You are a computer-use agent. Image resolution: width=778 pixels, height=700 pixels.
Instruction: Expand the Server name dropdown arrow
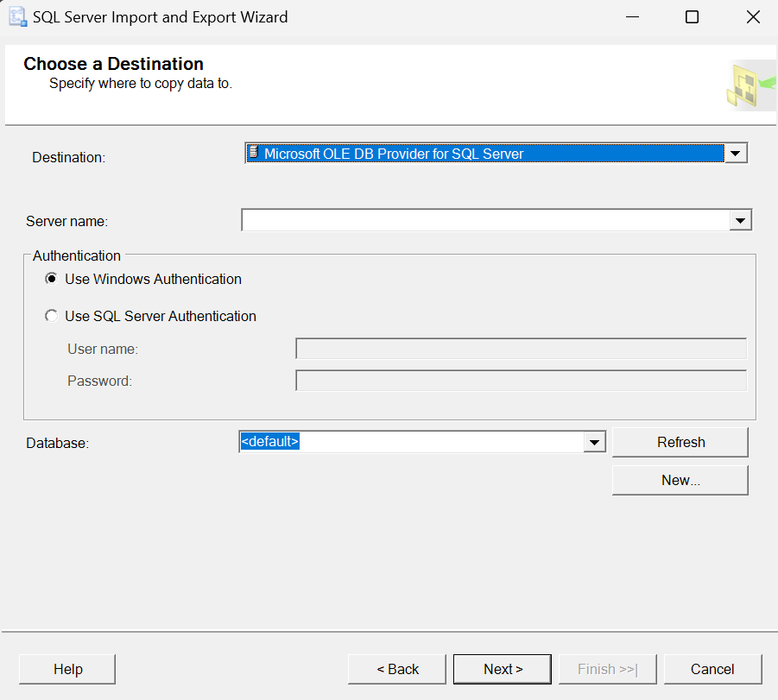740,220
